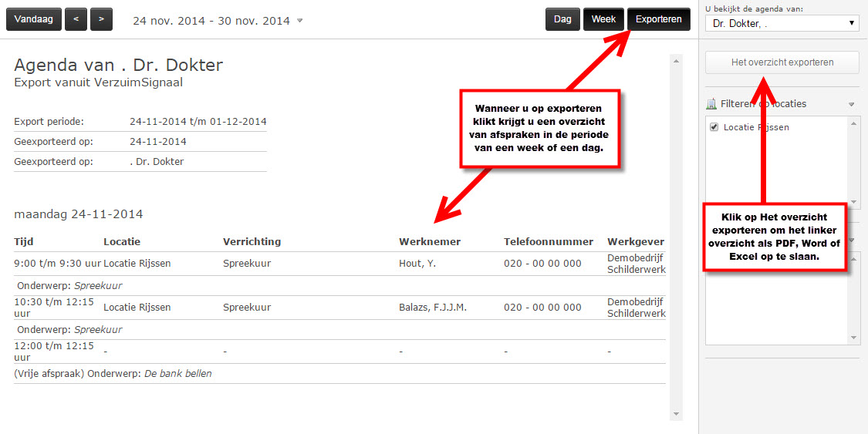The height and width of the screenshot is (434, 868).
Task: Click the building icon next to Filteren
Action: [711, 104]
